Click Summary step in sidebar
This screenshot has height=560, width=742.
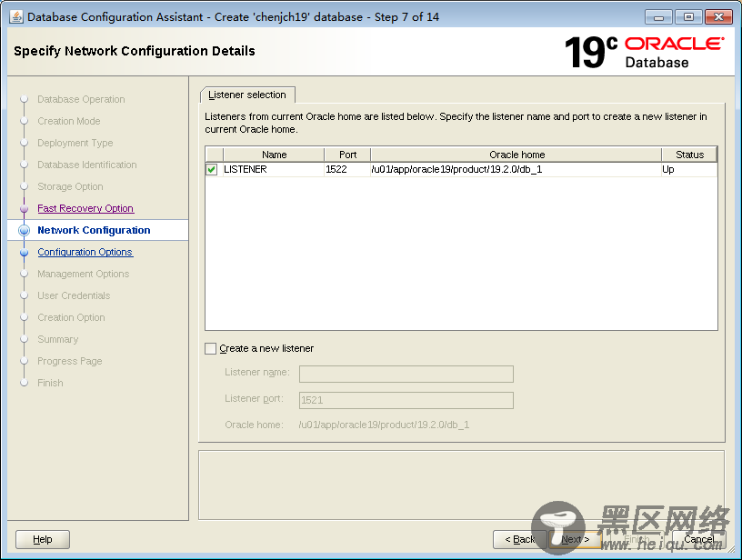point(57,339)
